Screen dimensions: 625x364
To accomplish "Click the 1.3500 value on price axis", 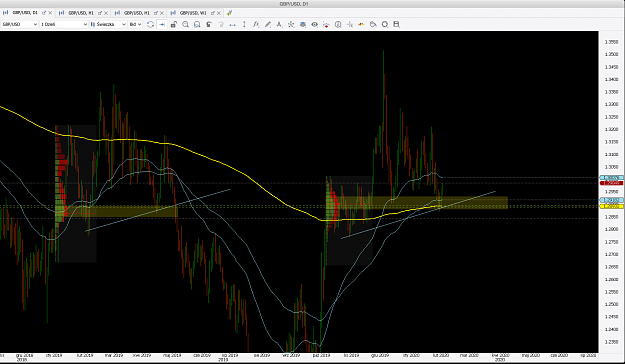I will point(611,54).
